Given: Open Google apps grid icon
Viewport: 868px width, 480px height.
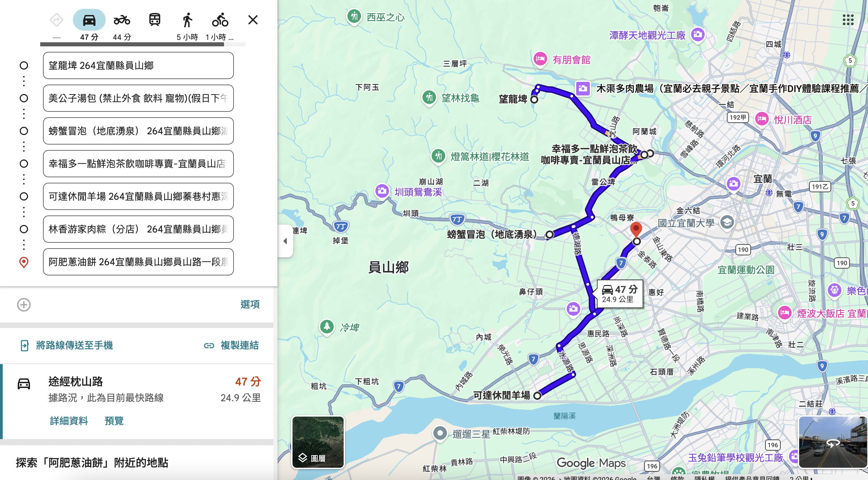Looking at the screenshot, I should pyautogui.click(x=848, y=20).
